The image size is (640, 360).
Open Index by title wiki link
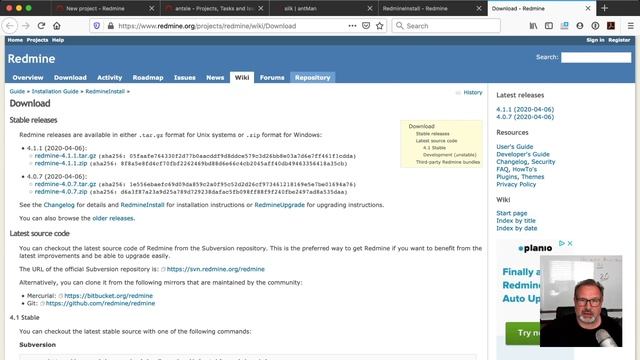tap(516, 221)
